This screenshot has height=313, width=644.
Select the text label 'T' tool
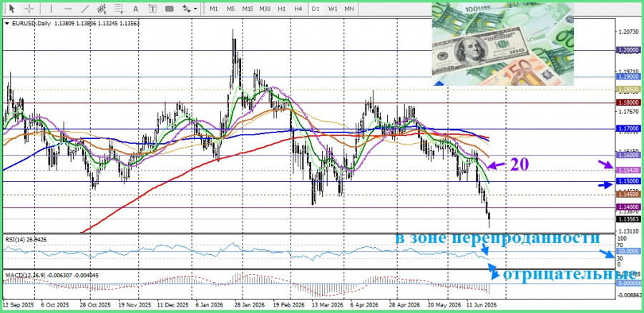click(152, 8)
